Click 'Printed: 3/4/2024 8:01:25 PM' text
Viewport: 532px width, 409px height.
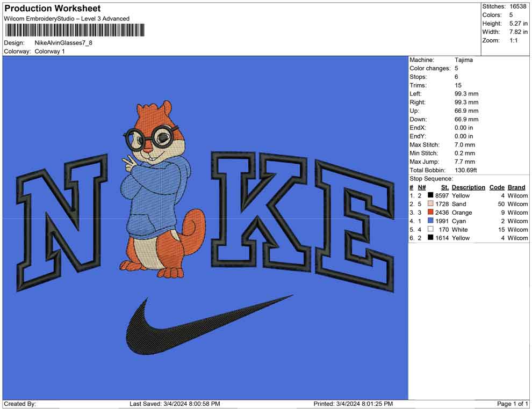[353, 404]
